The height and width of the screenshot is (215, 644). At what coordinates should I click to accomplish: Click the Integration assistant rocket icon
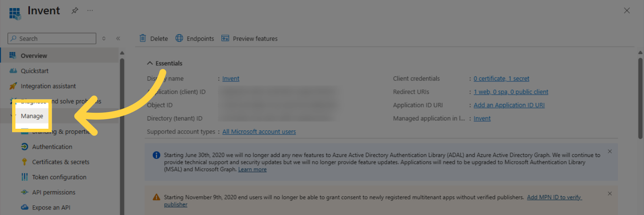click(x=13, y=86)
